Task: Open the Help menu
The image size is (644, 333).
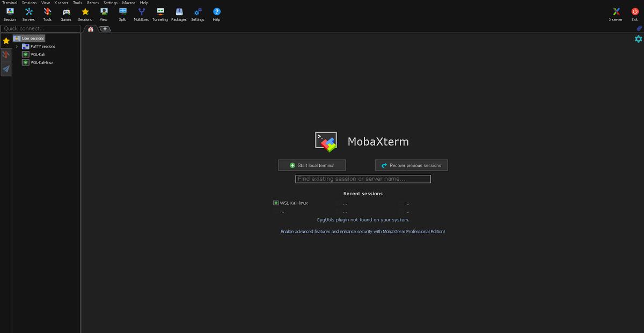Action: pyautogui.click(x=144, y=3)
